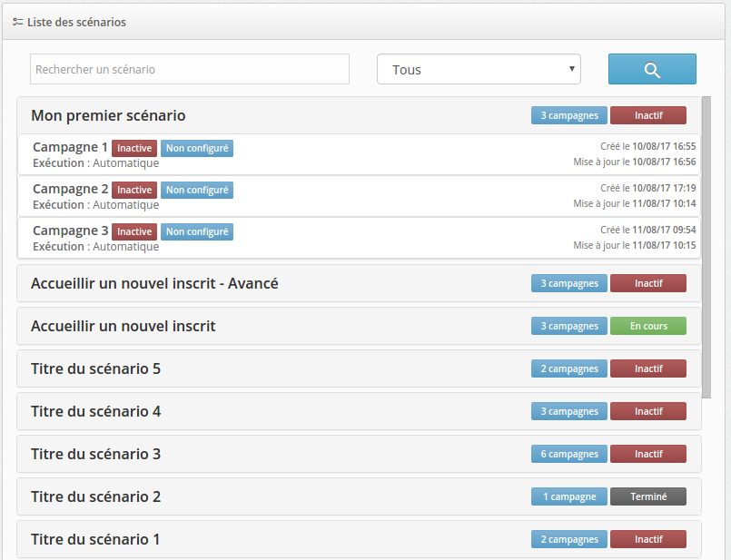The width and height of the screenshot is (731, 560).
Task: Type in the Rechercher un scénario field
Action: 190,69
